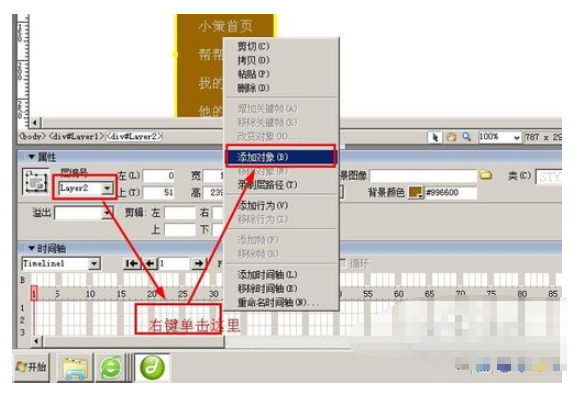582x399 pixels.
Task: Open the background color swatch #996600
Action: (x=416, y=192)
